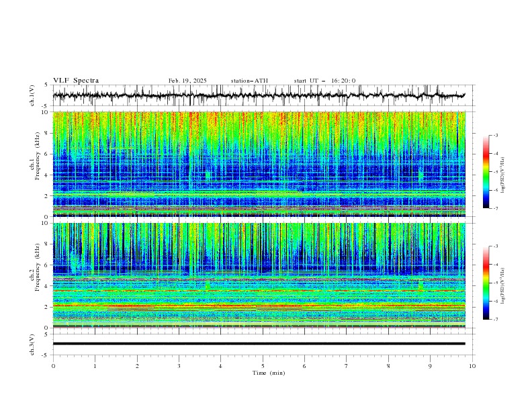Click the 'station=ATH' header label

coord(249,81)
